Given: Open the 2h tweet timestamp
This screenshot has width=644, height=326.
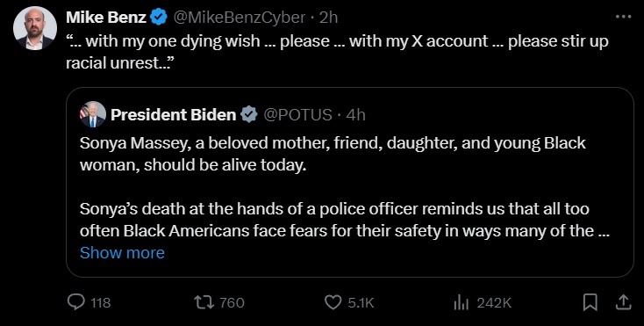Looking at the screenshot, I should [328, 18].
